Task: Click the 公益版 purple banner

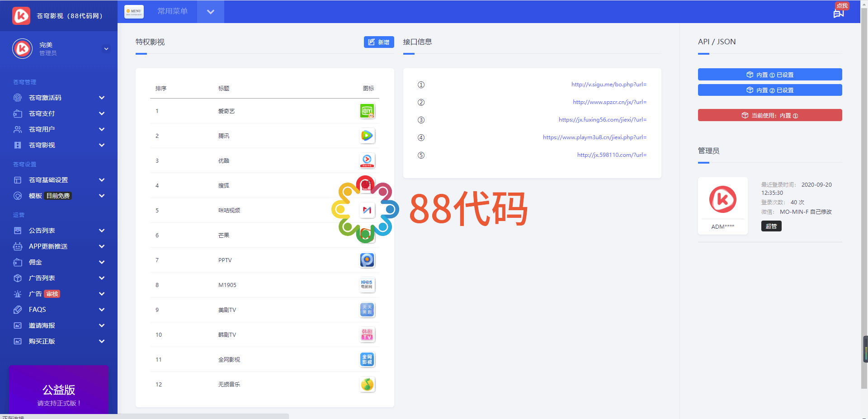Action: click(x=59, y=390)
